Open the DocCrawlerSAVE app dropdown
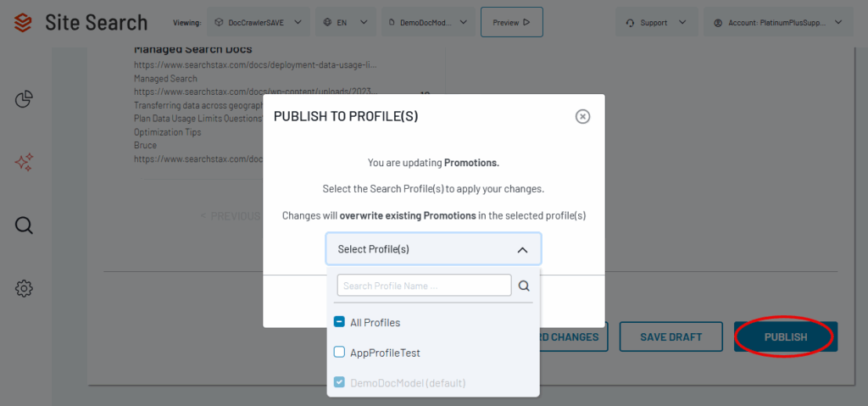Screen dimensions: 868x406 tap(258, 22)
